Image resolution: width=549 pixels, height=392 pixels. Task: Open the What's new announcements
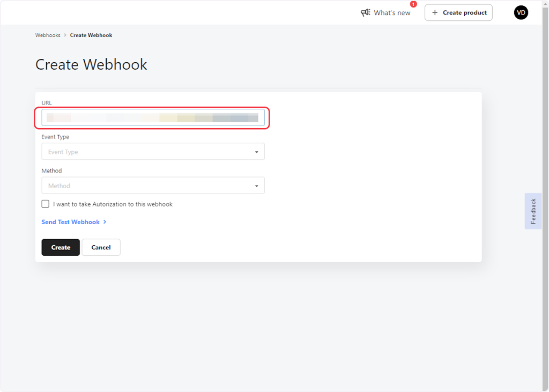point(392,13)
